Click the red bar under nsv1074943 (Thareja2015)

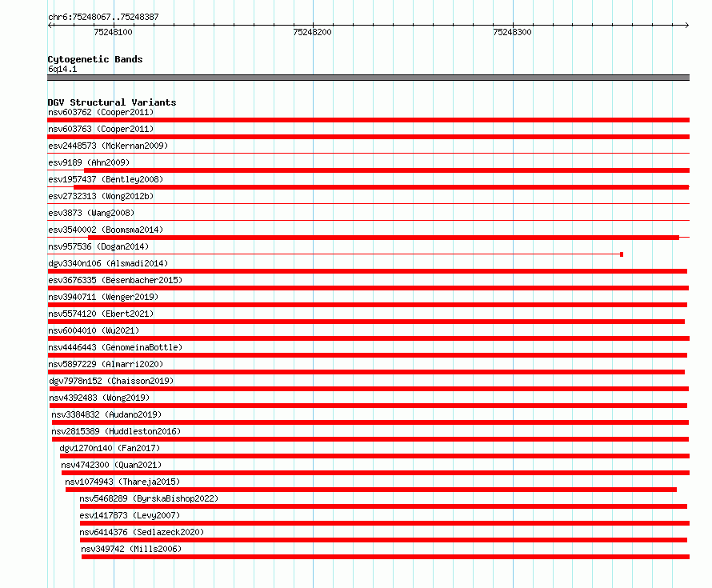[x=371, y=490]
